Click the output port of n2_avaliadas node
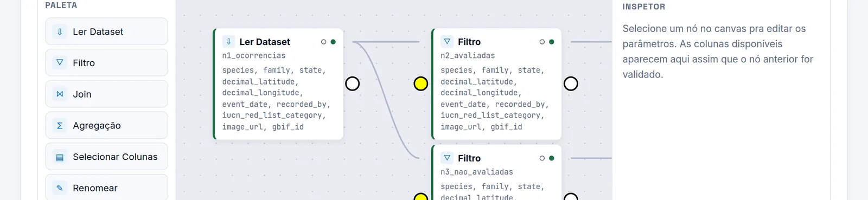This screenshot has height=200, width=868. point(571,83)
